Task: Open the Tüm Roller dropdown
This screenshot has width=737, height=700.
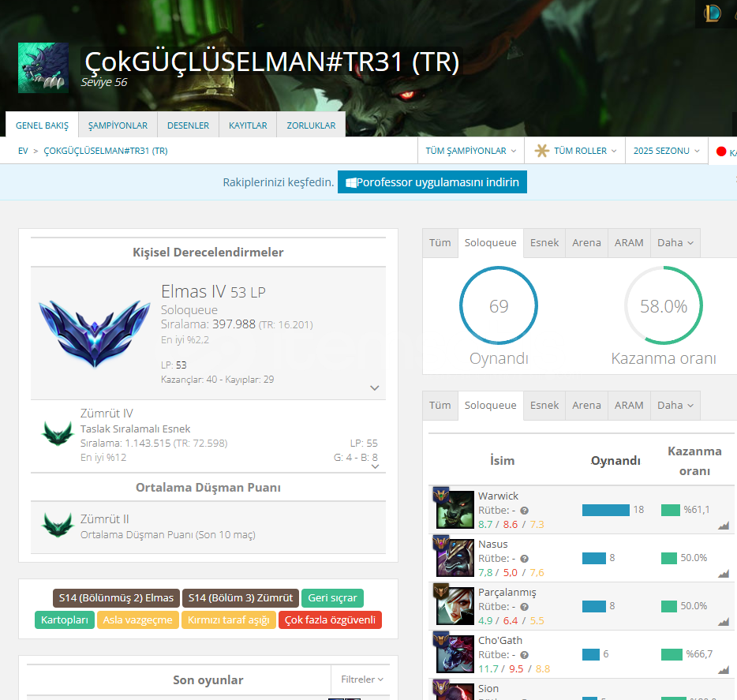Action: point(574,151)
